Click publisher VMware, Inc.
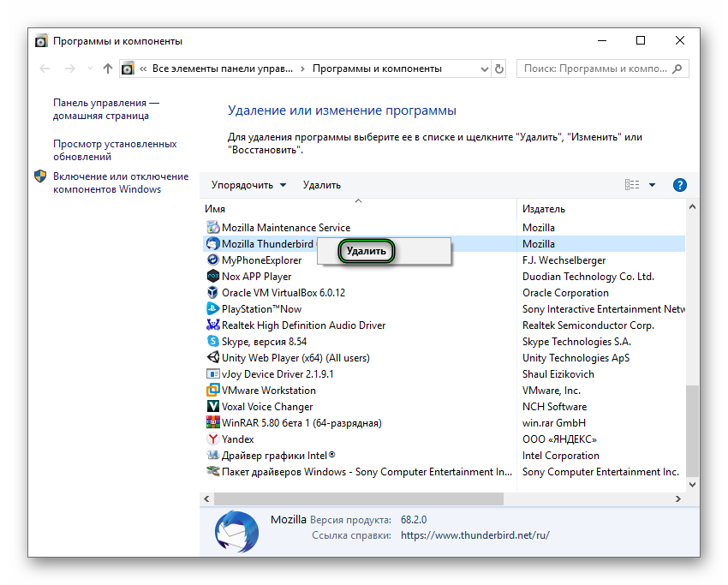This screenshot has height=585, width=728. tap(552, 391)
